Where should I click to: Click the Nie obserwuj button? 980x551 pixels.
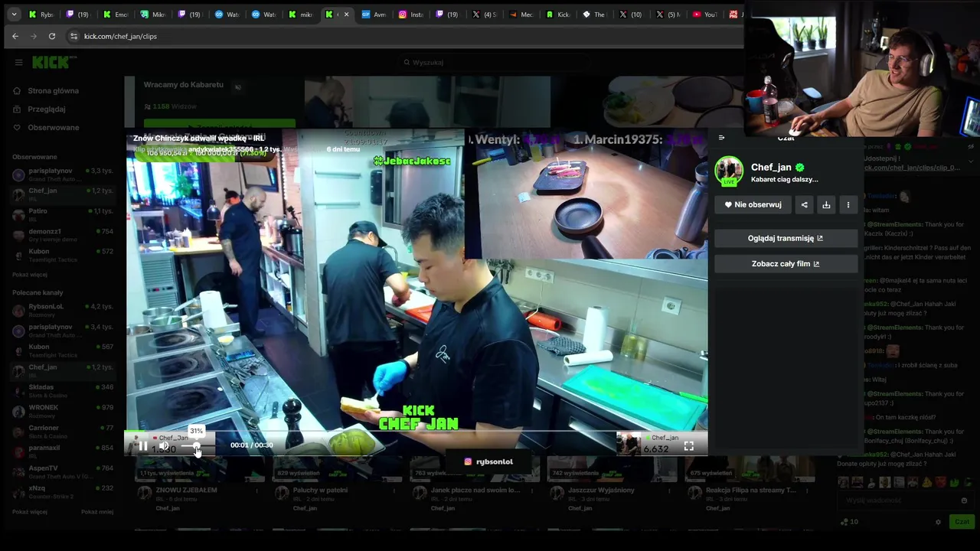point(753,204)
